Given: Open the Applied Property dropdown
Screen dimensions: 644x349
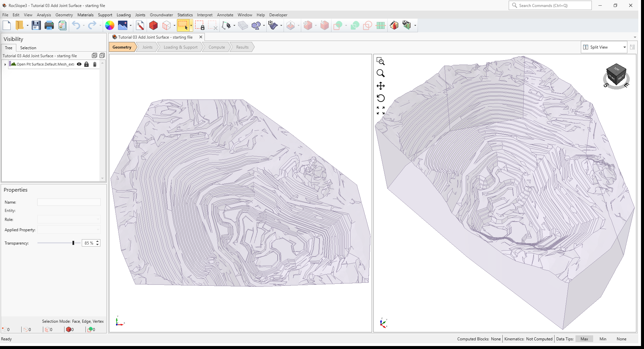Looking at the screenshot, I should click(x=69, y=230).
